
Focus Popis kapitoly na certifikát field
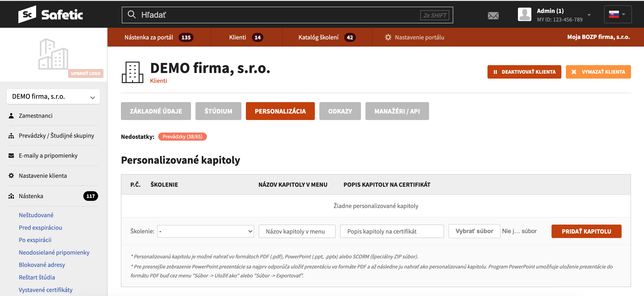point(392,231)
